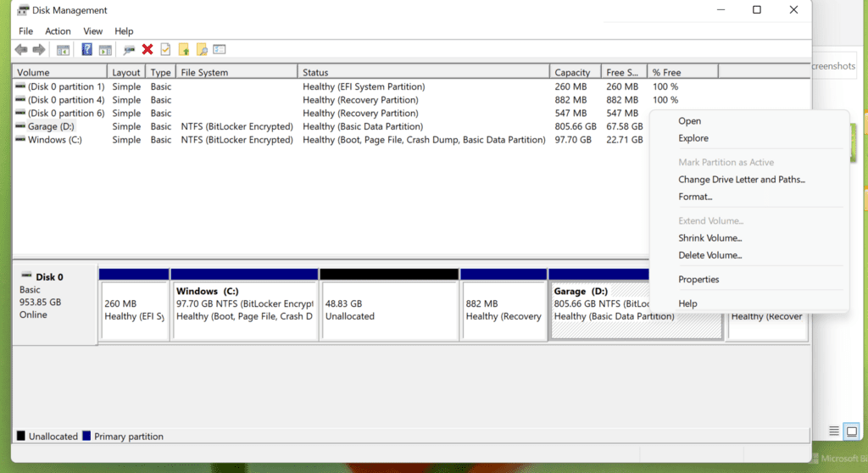The image size is (868, 473).
Task: Click the Disk Management title bar app icon
Action: click(23, 10)
